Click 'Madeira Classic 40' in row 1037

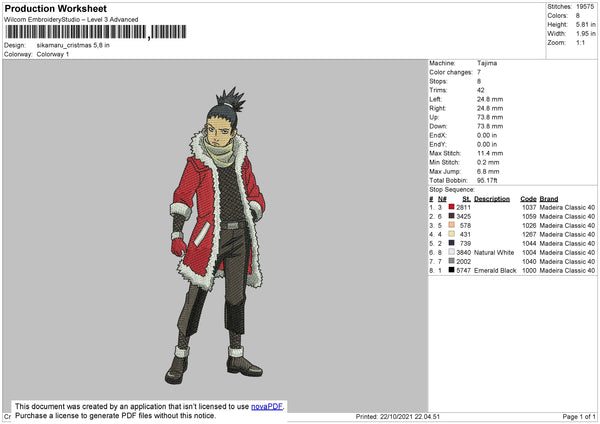coord(567,207)
